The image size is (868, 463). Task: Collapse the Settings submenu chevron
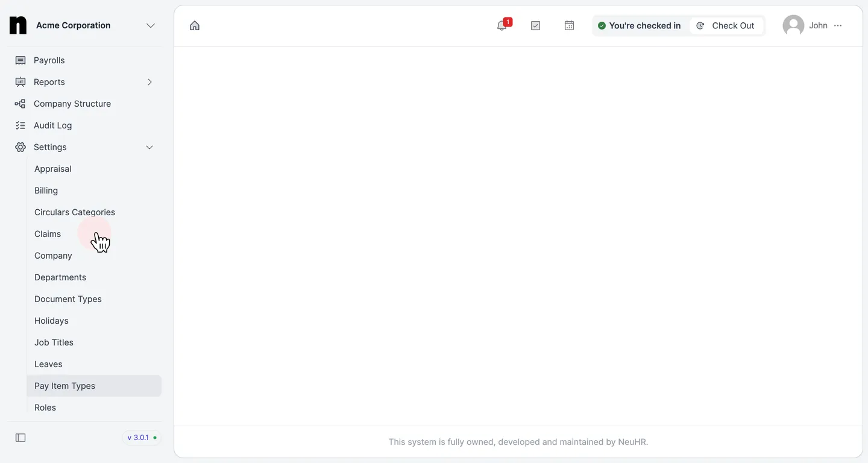(x=150, y=147)
